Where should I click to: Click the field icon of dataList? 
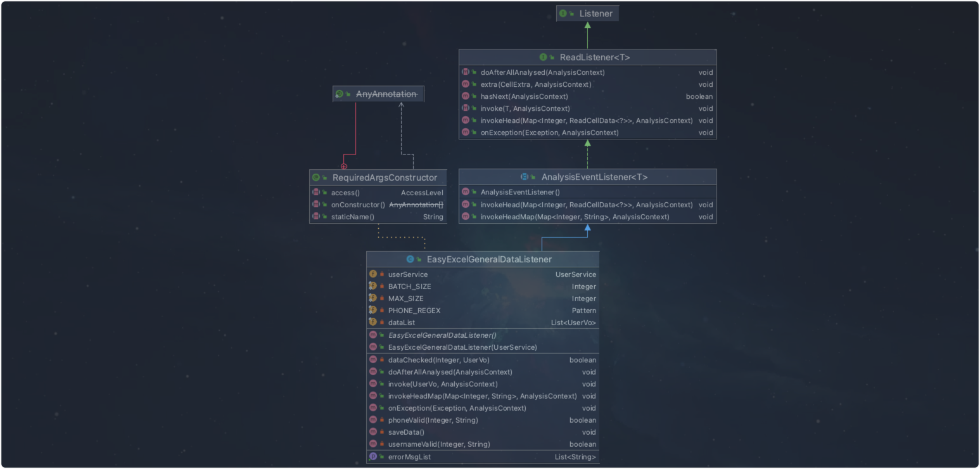point(373,323)
